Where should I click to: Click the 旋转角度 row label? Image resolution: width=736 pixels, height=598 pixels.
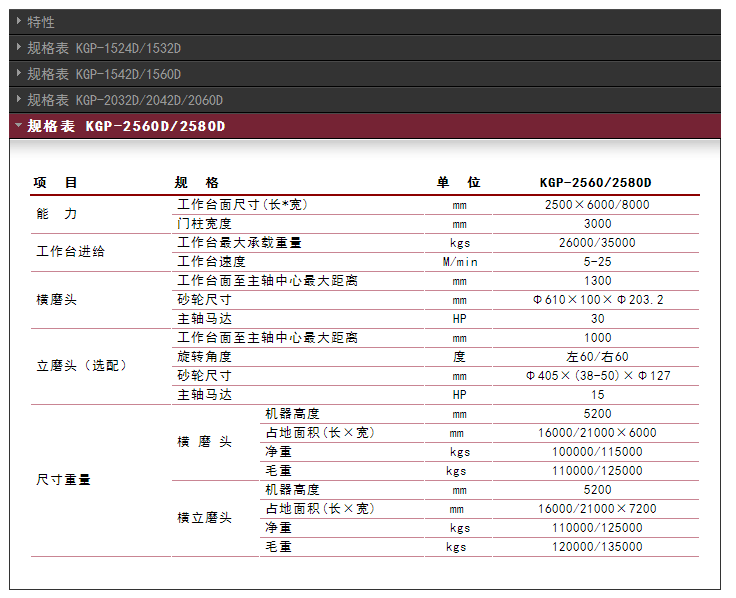pyautogui.click(x=204, y=357)
